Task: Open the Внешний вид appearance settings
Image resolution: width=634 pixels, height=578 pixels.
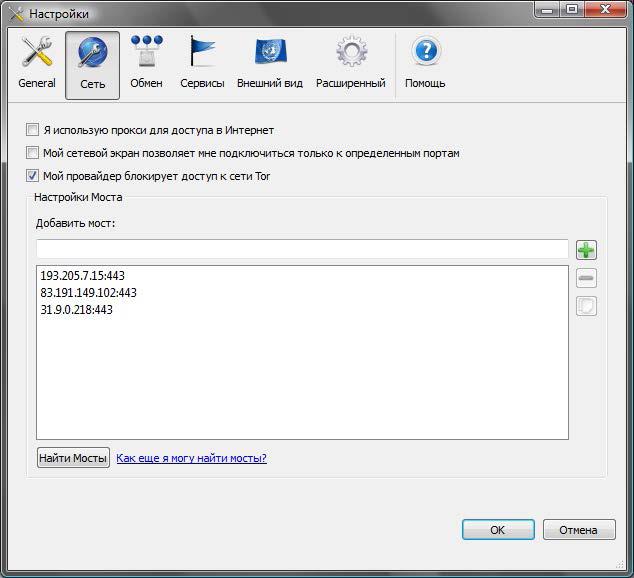Action: tap(270, 64)
